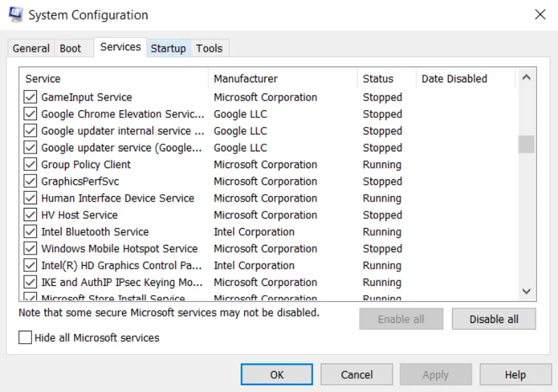This screenshot has height=392, width=558.
Task: Sort by the Service column header
Action: coord(114,79)
